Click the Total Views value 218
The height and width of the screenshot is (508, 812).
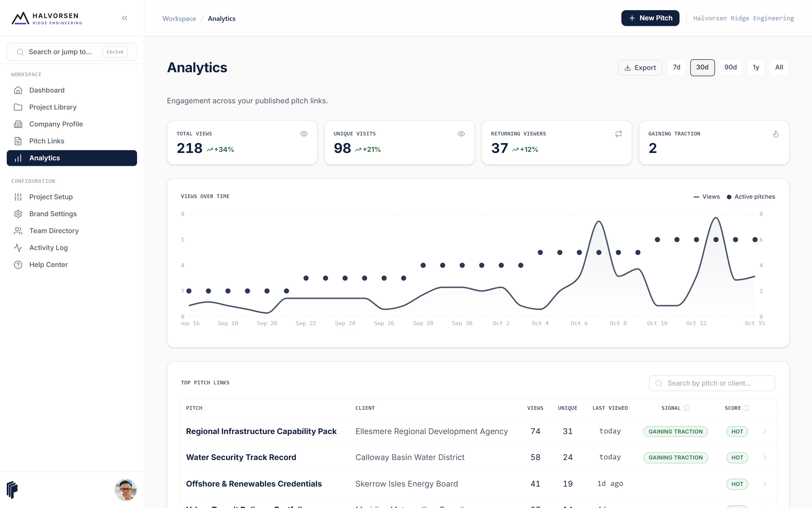point(189,148)
